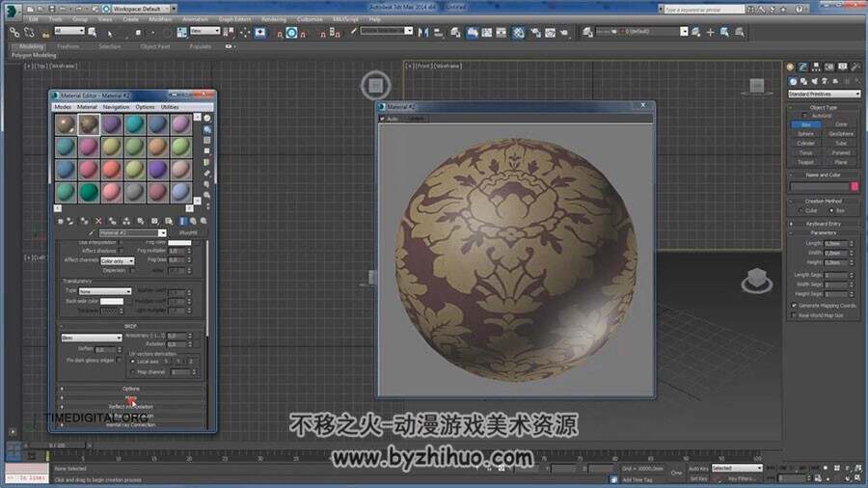Click the Sphere object type button
This screenshot has height=488, width=868.
[x=806, y=134]
